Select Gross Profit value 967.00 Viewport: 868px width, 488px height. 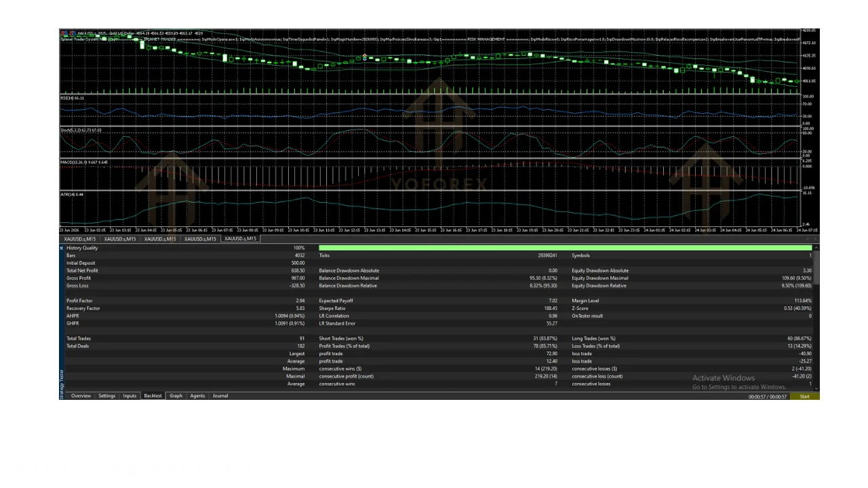coord(298,278)
